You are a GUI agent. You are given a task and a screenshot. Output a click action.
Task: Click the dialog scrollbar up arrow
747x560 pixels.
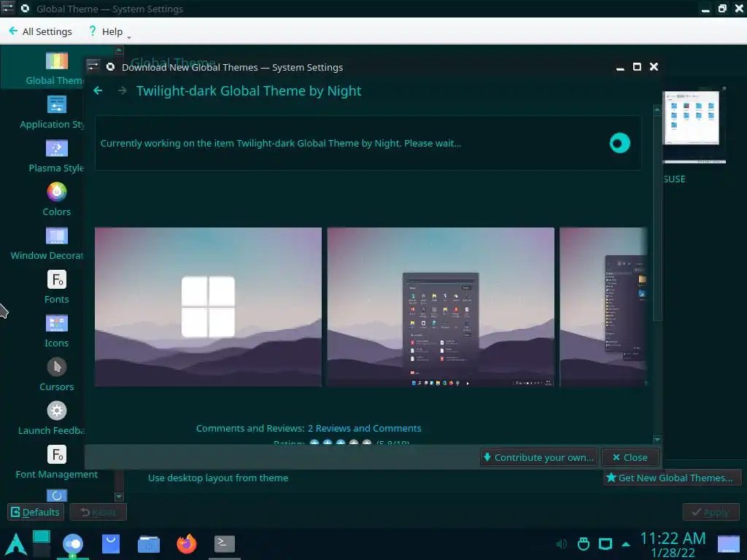657,110
